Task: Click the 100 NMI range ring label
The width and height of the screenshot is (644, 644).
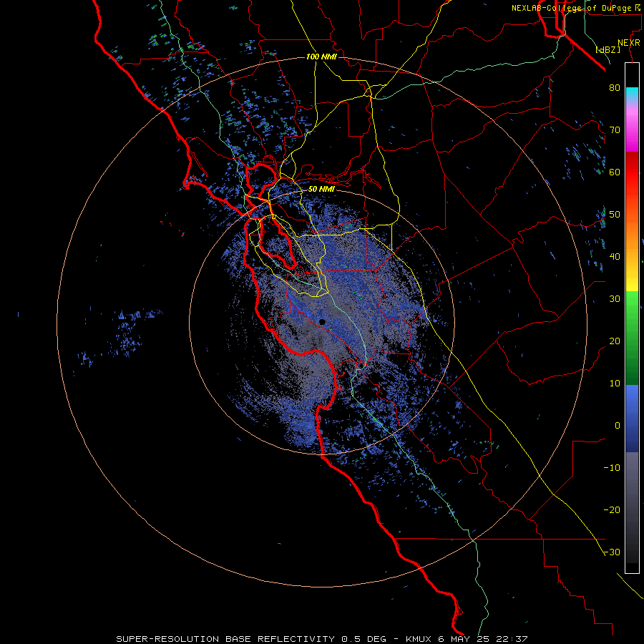Action: (321, 57)
